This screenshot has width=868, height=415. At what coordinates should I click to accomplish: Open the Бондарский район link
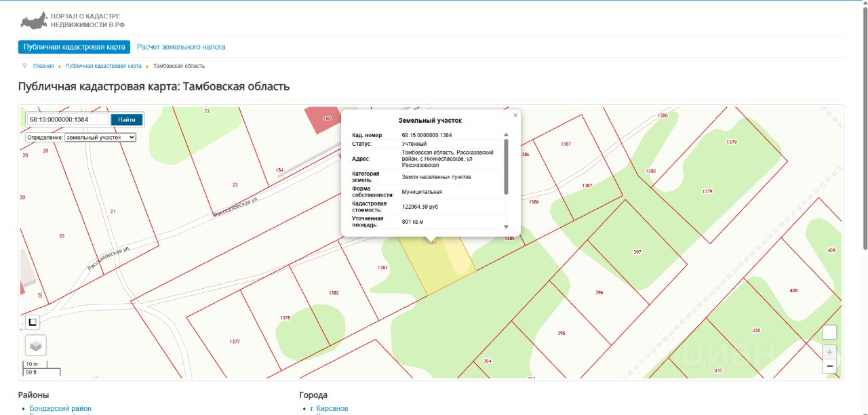60,408
